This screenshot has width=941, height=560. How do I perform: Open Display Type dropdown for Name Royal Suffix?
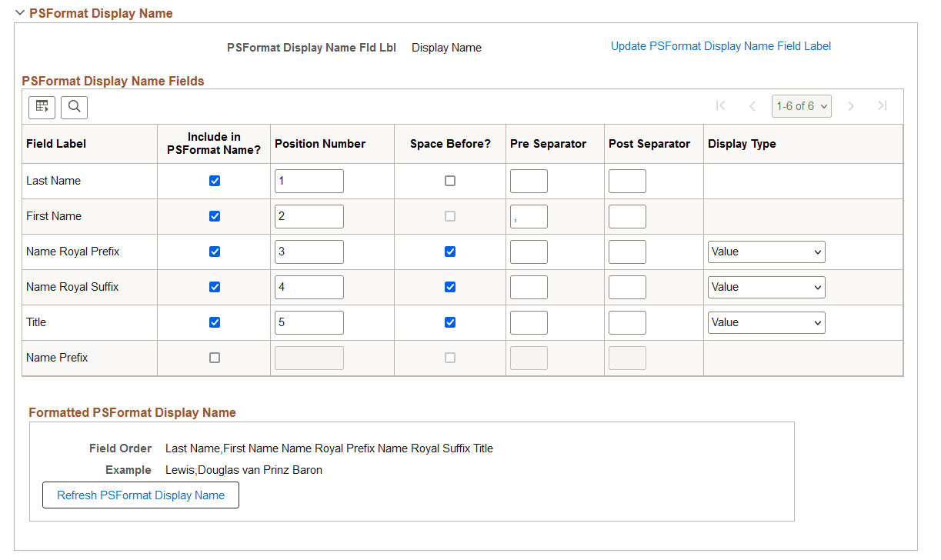(766, 287)
